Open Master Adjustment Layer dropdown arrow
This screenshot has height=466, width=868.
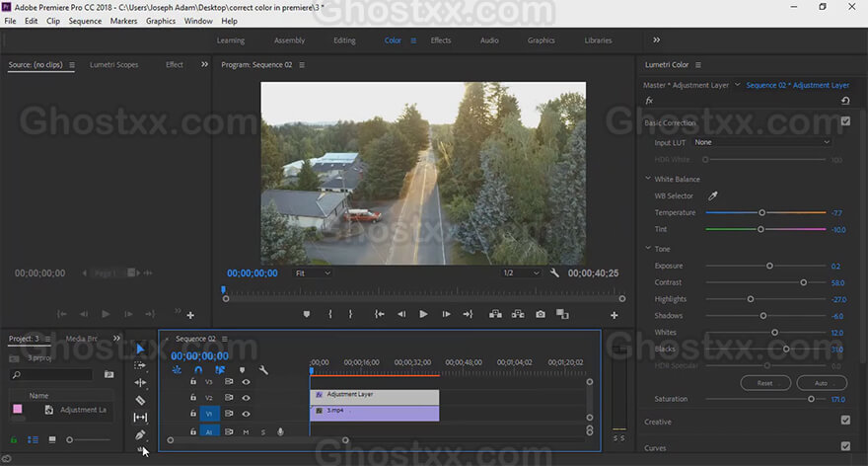pyautogui.click(x=738, y=85)
